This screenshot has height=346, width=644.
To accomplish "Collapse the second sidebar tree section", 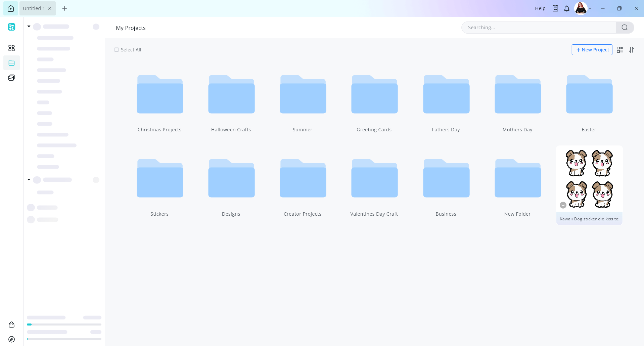I will click(x=29, y=180).
